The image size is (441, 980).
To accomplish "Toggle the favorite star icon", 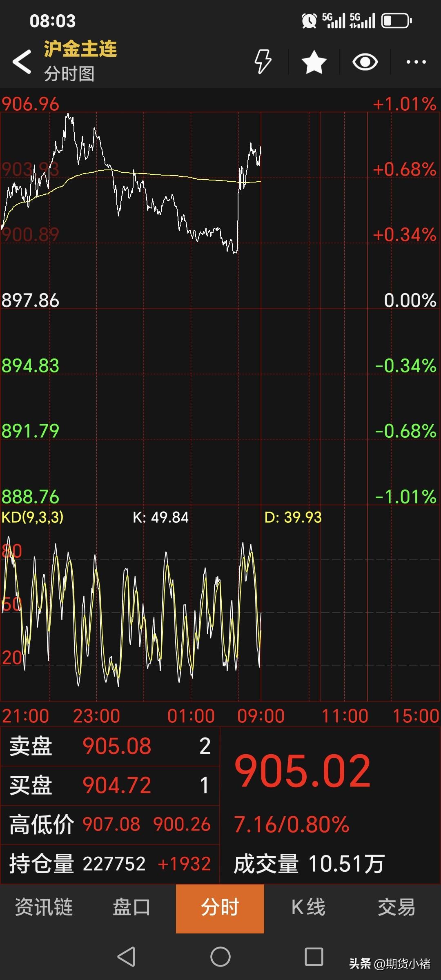I will point(314,62).
